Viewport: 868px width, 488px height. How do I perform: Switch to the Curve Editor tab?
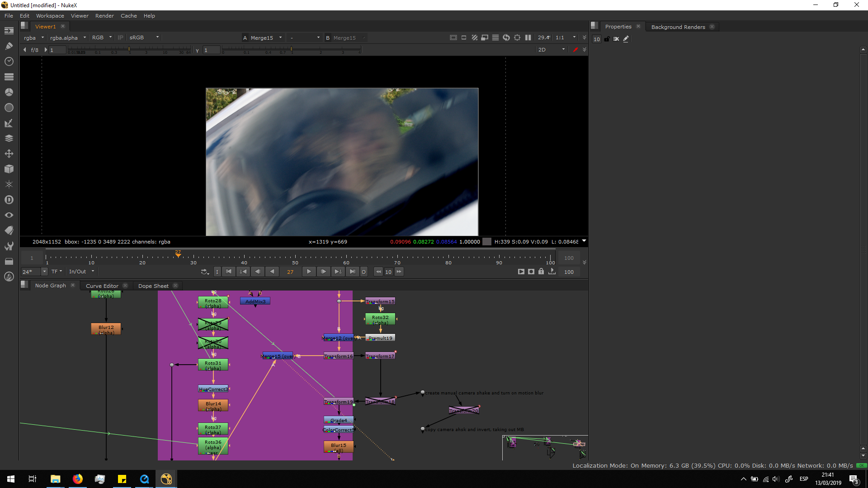coord(102,286)
